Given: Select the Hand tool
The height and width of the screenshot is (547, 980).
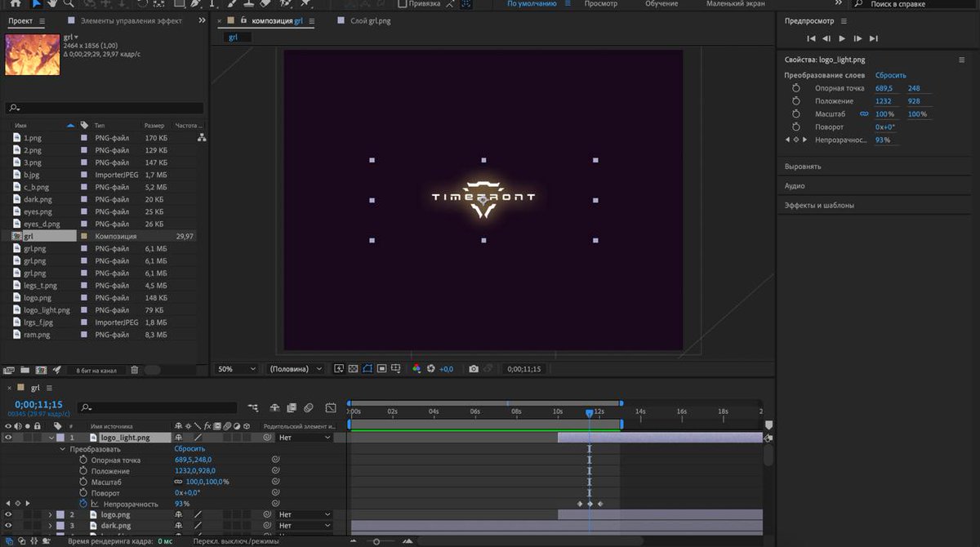Looking at the screenshot, I should coord(53,3).
